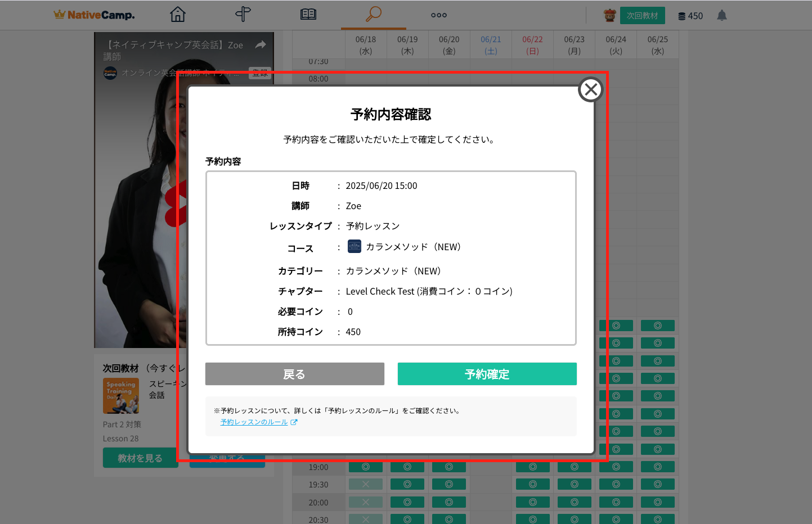Click the share arrow on video
Image resolution: width=812 pixels, height=524 pixels.
point(261,45)
